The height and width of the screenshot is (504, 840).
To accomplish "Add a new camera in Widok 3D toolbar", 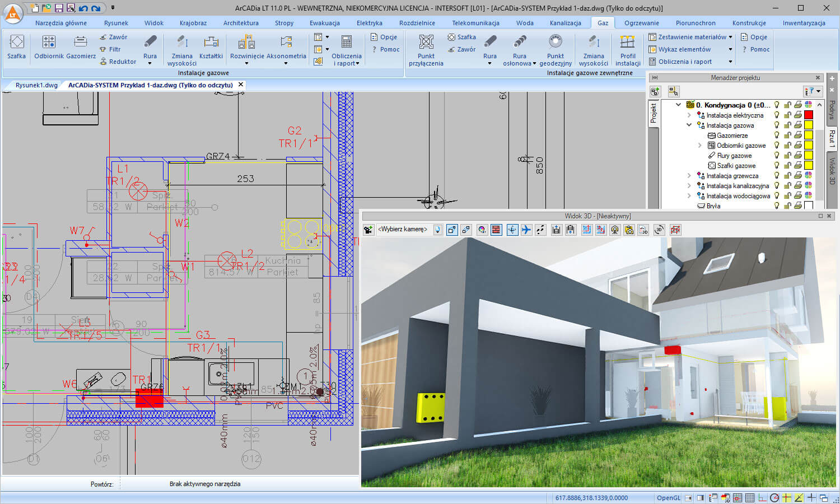I will [x=368, y=230].
